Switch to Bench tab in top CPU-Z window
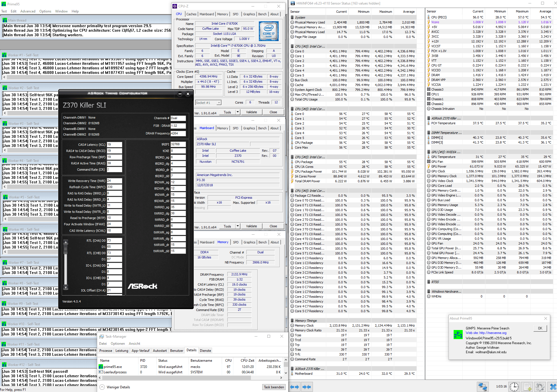Image resolution: width=557 pixels, height=392 pixels. tap(262, 14)
